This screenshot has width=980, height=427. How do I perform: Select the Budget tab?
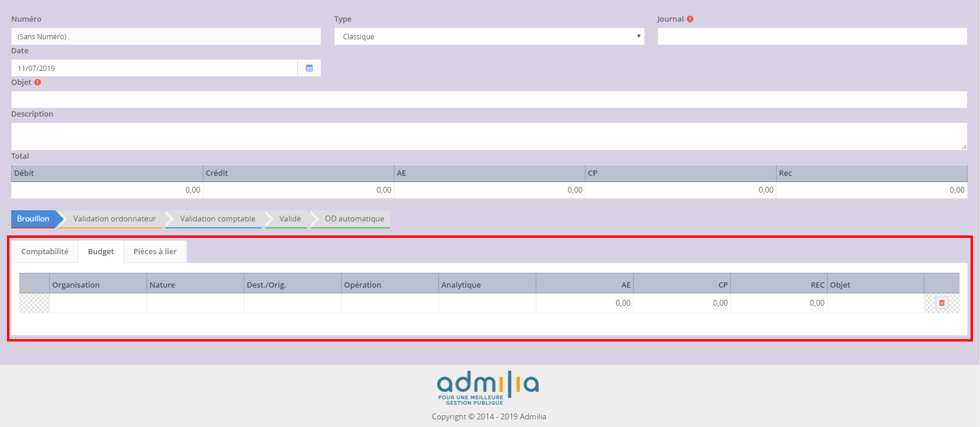[x=101, y=251]
